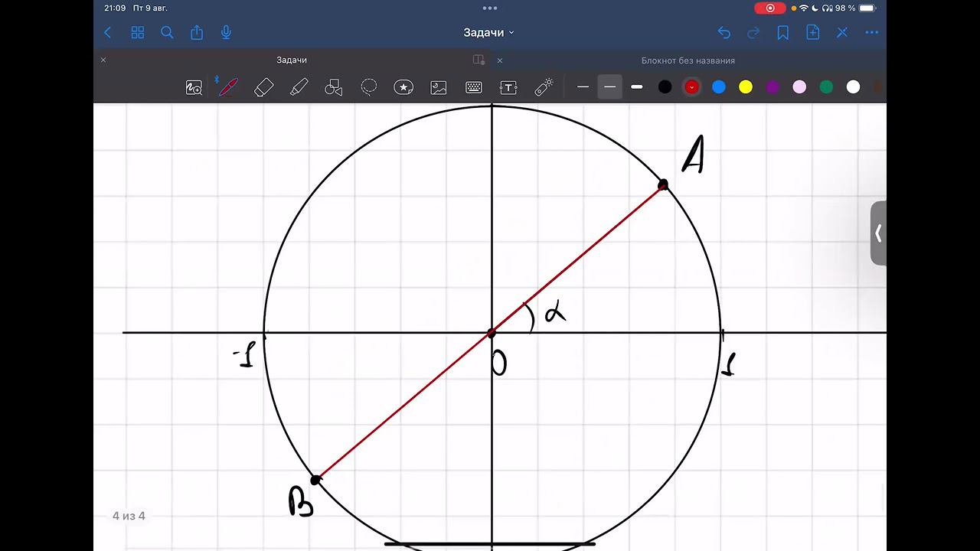Viewport: 980px width, 551px height.
Task: Choose the thinnest stroke width
Action: 583,87
